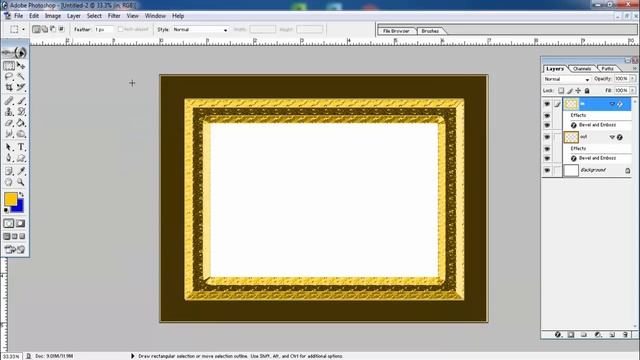Screen dimensions: 640x360
Task: Select the History Brush tool
Action: click(x=21, y=111)
